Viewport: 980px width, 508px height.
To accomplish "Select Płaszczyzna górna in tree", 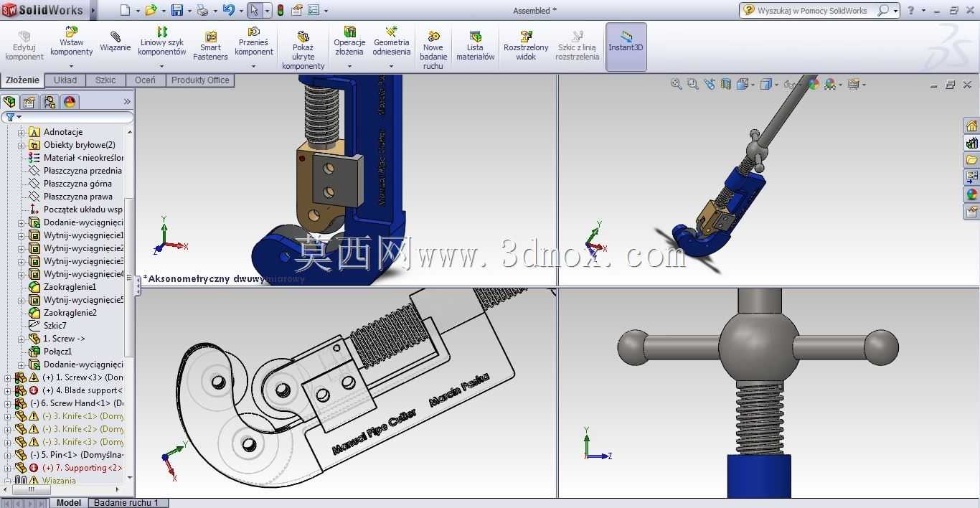I will [x=77, y=184].
